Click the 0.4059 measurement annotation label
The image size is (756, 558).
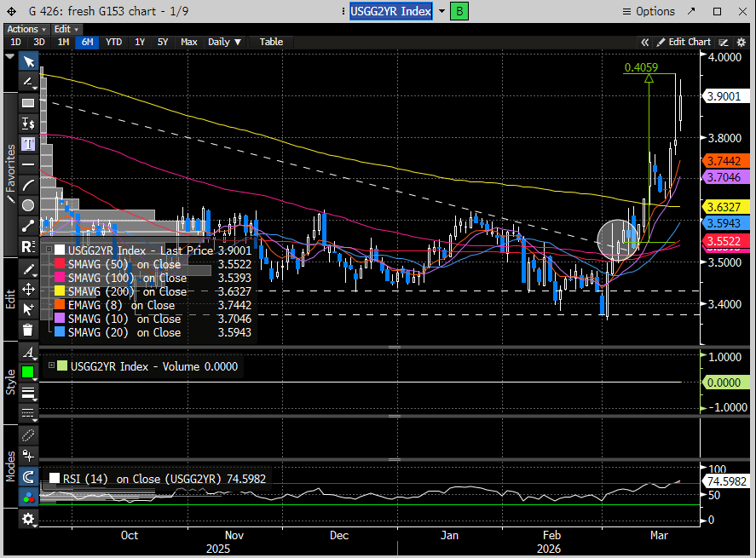(641, 67)
